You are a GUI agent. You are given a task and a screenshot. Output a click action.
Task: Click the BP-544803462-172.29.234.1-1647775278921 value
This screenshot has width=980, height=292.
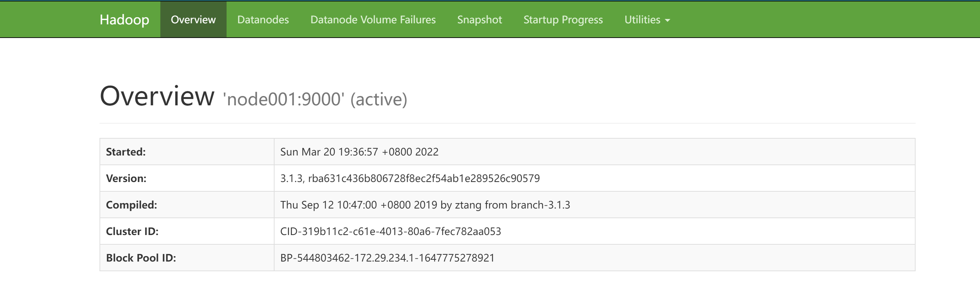point(387,258)
